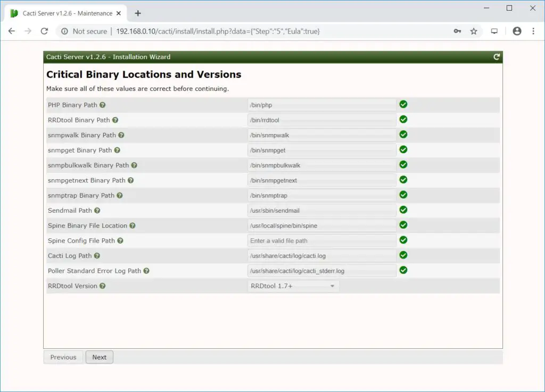Viewport: 545px width, 392px height.
Task: Click the Next button
Action: point(99,357)
